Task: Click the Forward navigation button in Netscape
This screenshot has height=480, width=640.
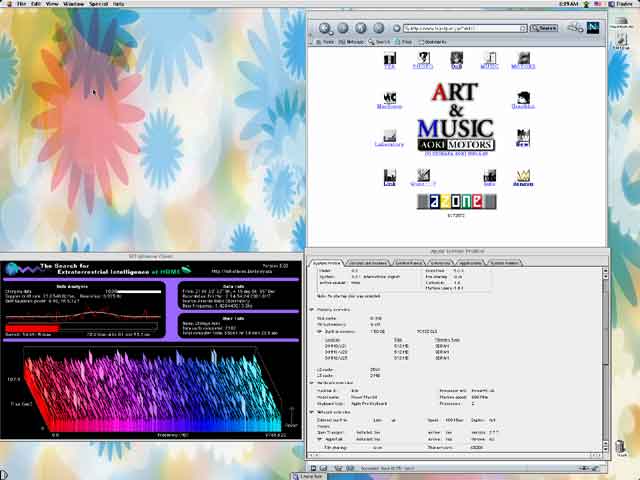Action: [x=343, y=28]
